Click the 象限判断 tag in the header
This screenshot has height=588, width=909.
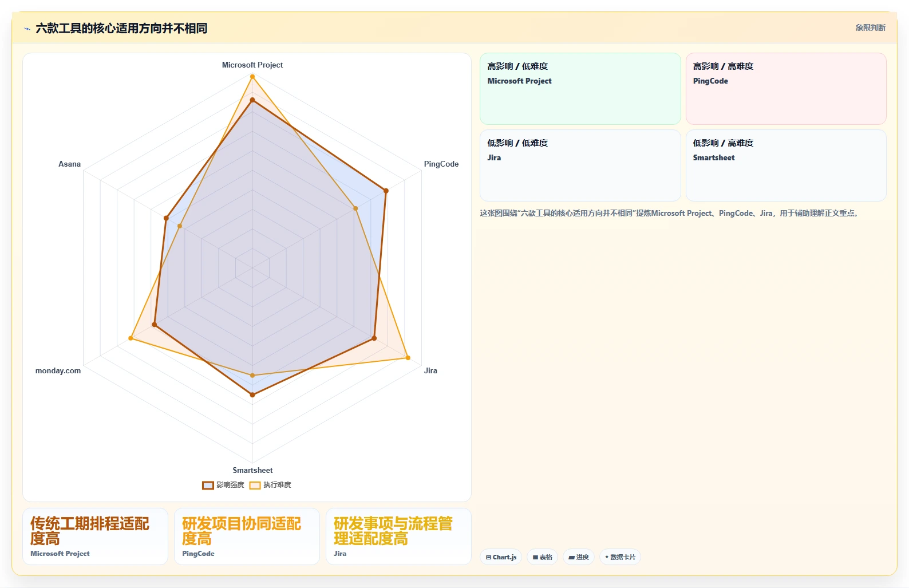(x=870, y=27)
